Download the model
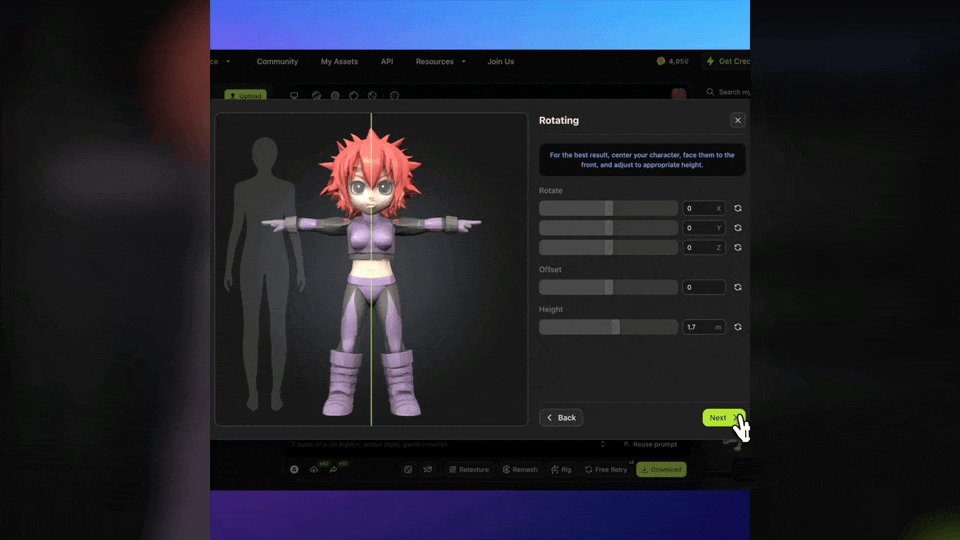The height and width of the screenshot is (540, 960). click(x=661, y=470)
